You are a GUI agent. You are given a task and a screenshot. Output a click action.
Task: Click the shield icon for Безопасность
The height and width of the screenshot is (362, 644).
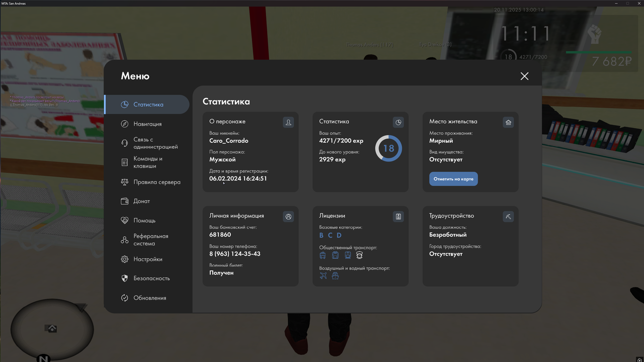click(125, 278)
